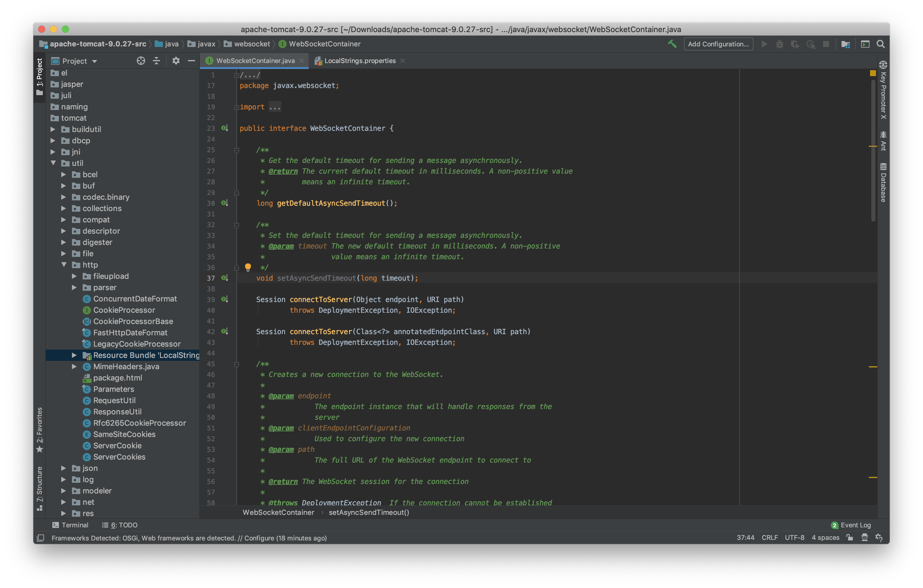Click the green Build Project hammer icon
923x588 pixels.
(672, 44)
